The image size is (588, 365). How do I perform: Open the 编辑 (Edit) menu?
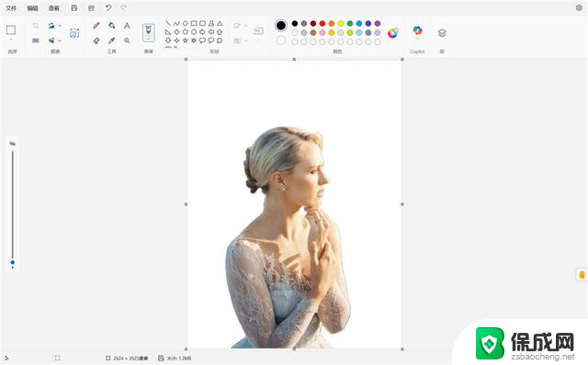coord(33,8)
